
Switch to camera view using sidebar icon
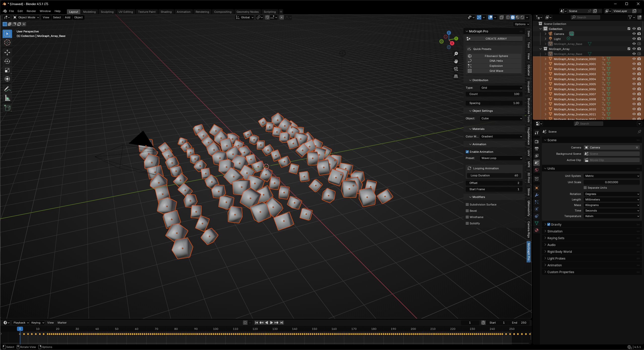point(456,69)
